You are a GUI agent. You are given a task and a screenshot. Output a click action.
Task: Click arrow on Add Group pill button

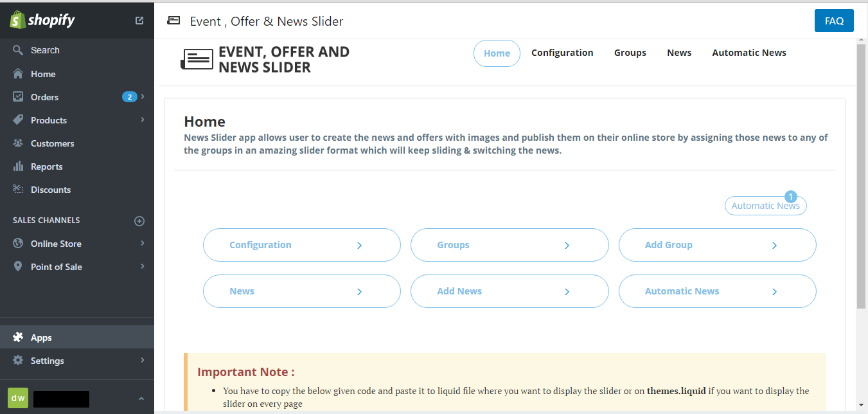(x=774, y=246)
